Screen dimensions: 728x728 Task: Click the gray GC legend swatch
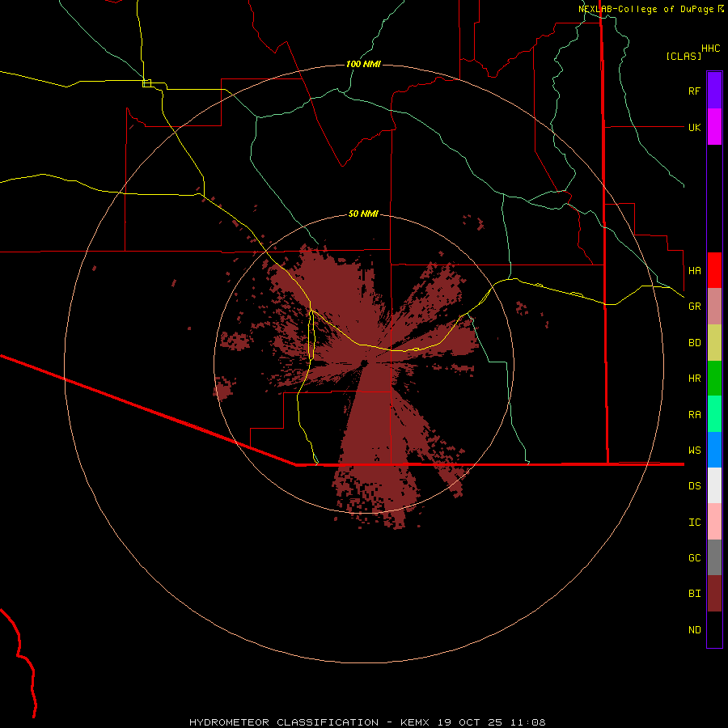pyautogui.click(x=714, y=557)
